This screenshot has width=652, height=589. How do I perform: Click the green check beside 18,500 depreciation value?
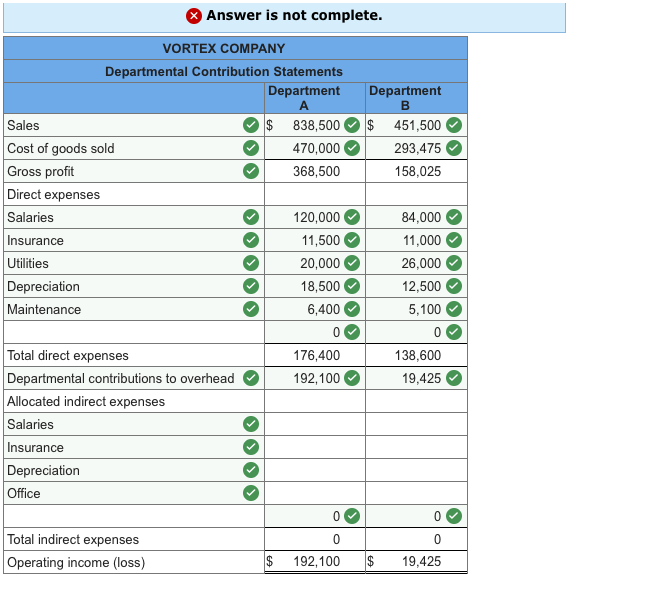(x=352, y=286)
